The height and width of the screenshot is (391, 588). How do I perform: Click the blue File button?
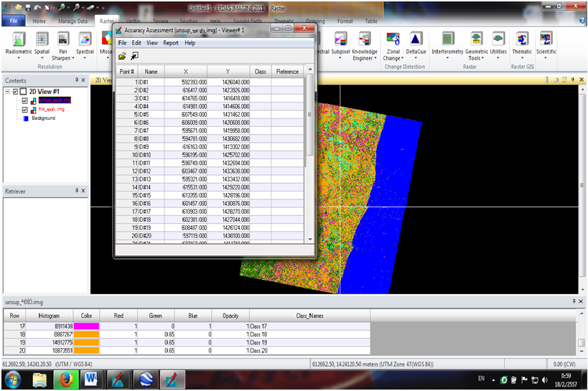13,22
